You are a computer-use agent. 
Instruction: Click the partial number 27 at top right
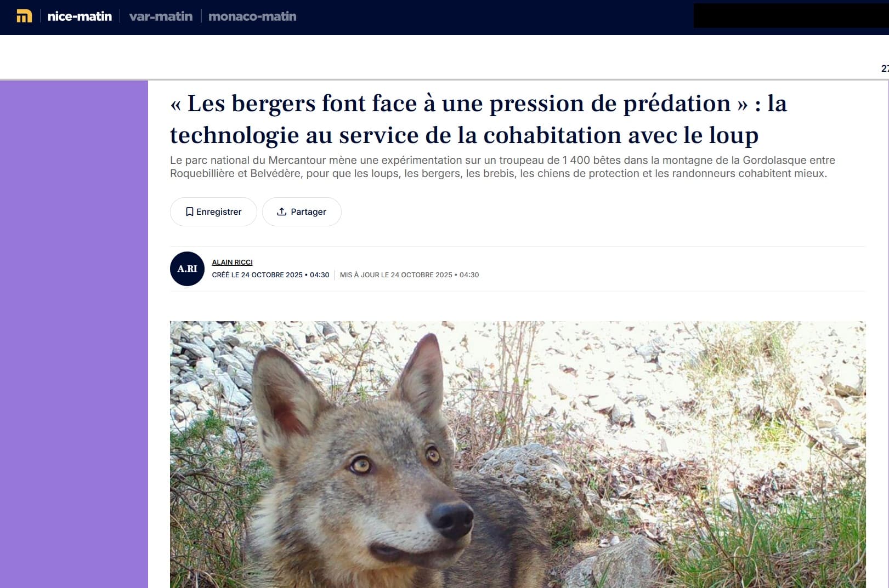pyautogui.click(x=885, y=68)
